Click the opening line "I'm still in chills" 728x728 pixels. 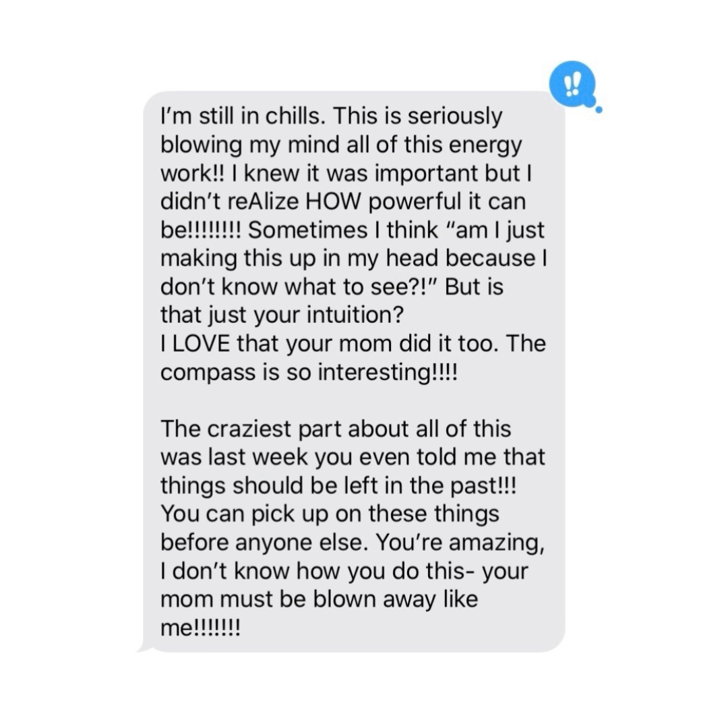pos(241,116)
